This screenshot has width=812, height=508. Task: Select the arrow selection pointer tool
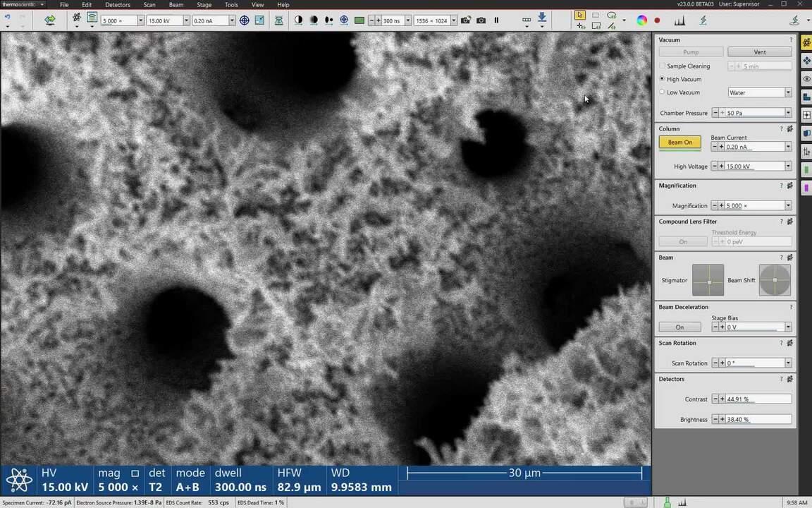click(579, 15)
